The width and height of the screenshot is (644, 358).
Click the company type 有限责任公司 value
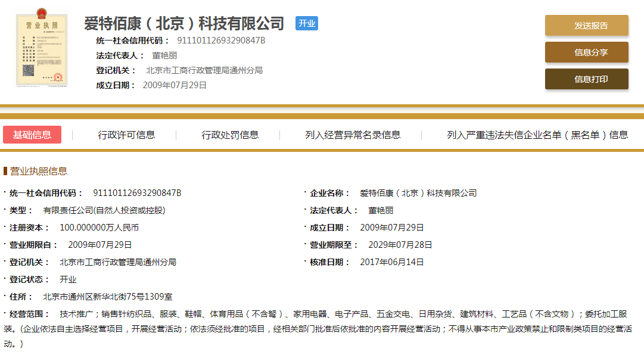pyautogui.click(x=104, y=210)
